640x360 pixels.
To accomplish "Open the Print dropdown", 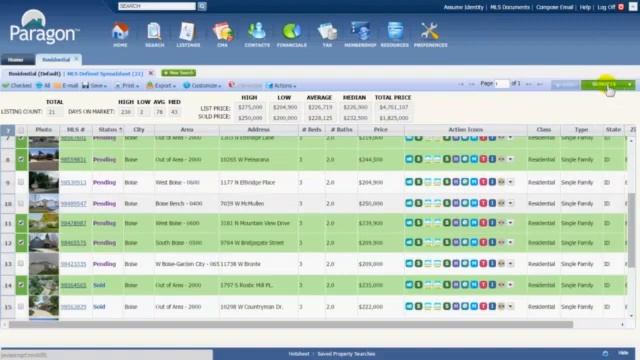I will (127, 86).
